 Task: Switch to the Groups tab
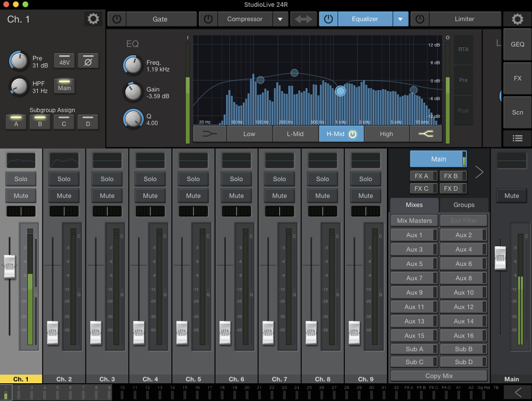point(464,205)
